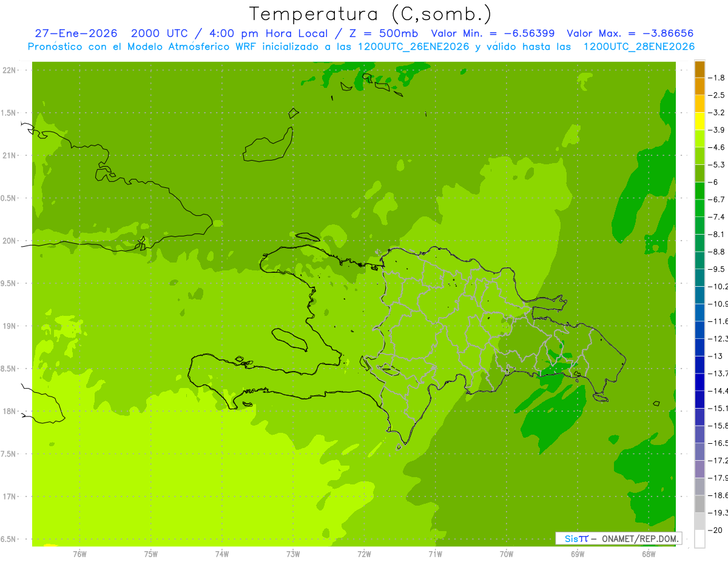Click the "70W" longitude label

click(507, 554)
